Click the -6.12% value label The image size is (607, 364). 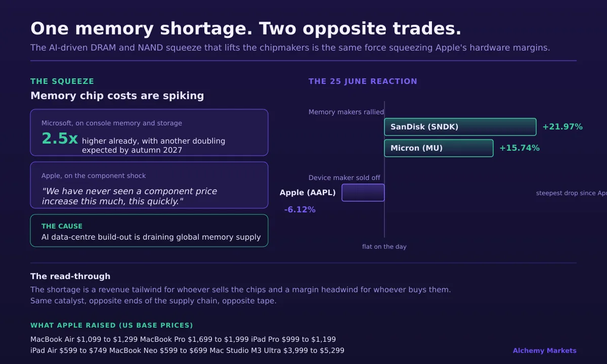(x=300, y=209)
